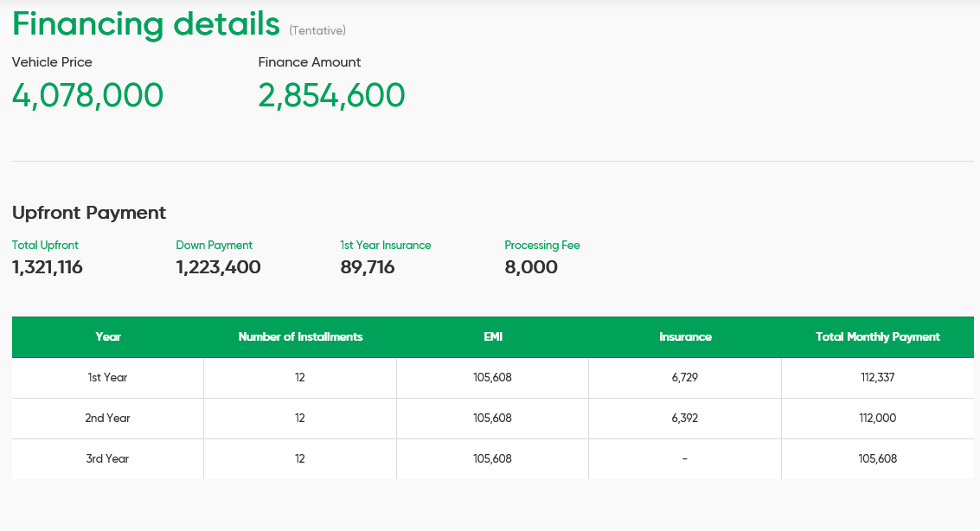
Task: Click the EMI column header
Action: 492,337
